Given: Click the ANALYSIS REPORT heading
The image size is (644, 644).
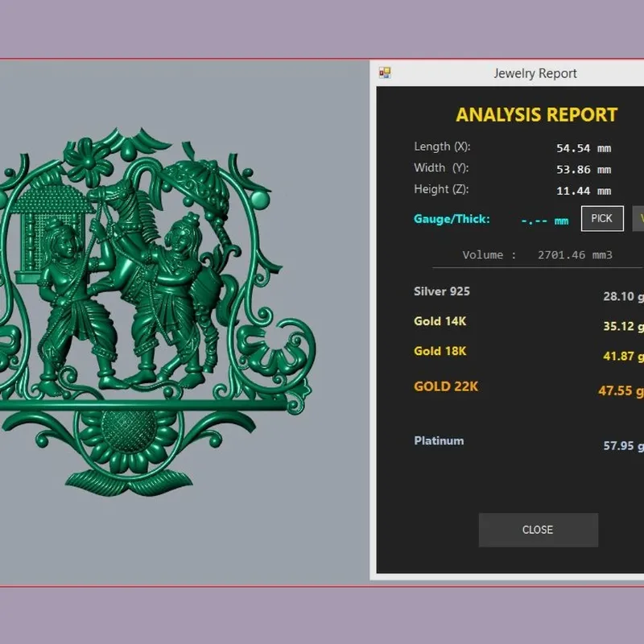Looking at the screenshot, I should tap(536, 114).
